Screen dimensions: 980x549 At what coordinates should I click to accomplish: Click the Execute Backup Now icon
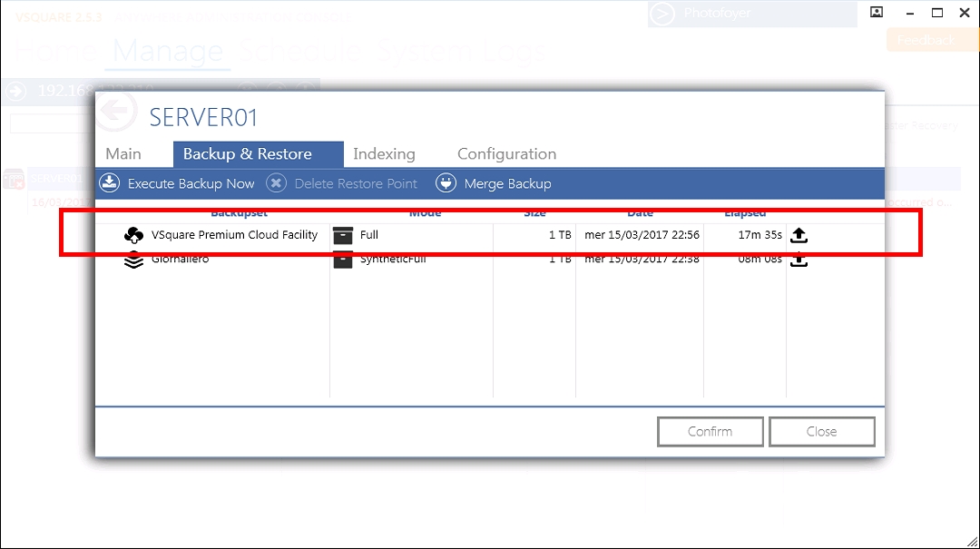[109, 183]
